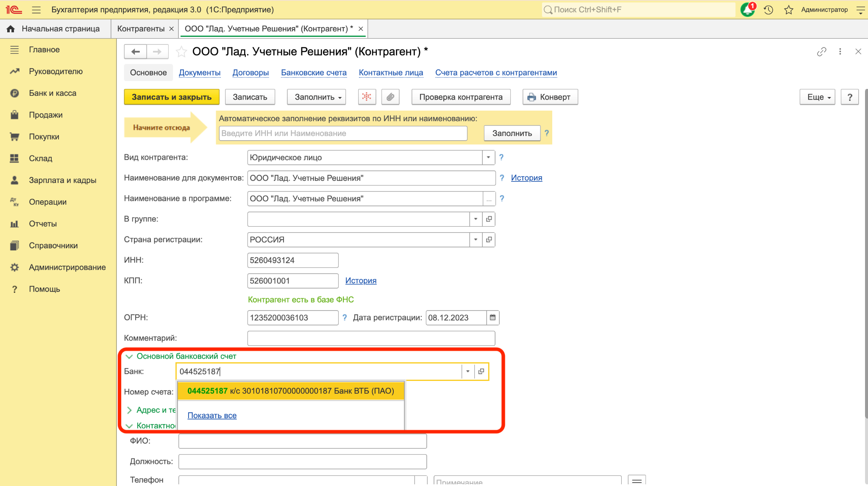Show hint for Наименование в программе
868x486 pixels.
point(502,198)
